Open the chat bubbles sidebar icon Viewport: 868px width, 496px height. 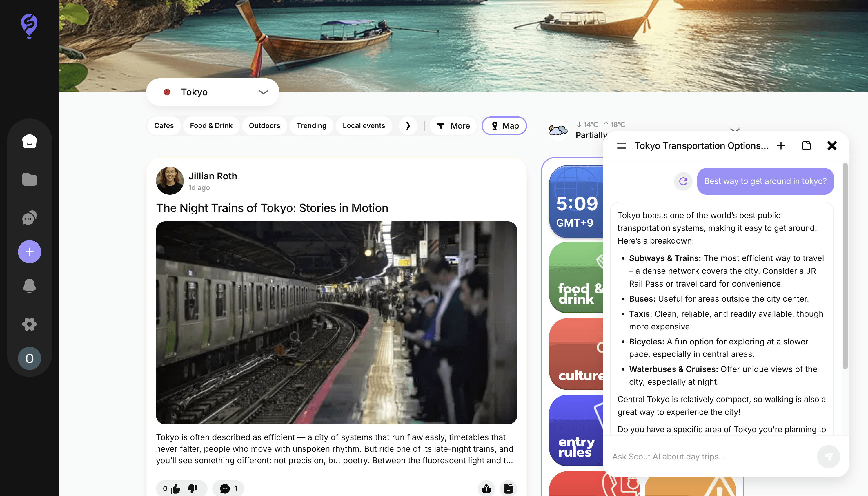(x=29, y=218)
